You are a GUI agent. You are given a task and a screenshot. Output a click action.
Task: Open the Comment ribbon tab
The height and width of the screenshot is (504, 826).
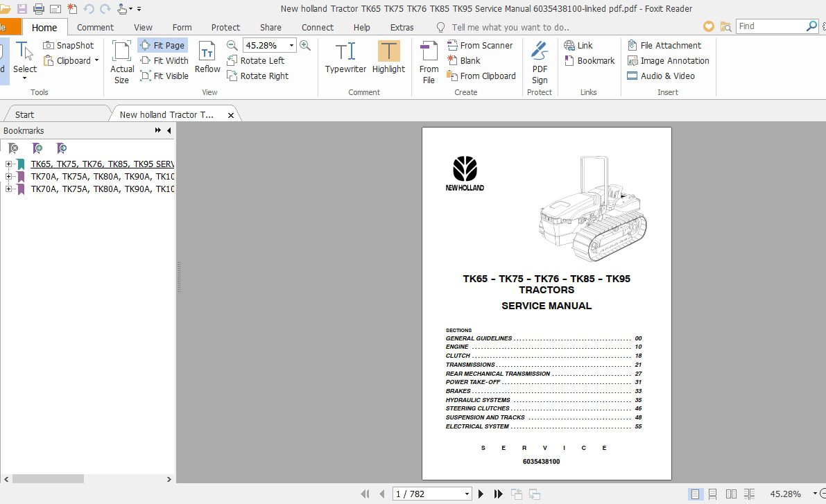click(95, 27)
